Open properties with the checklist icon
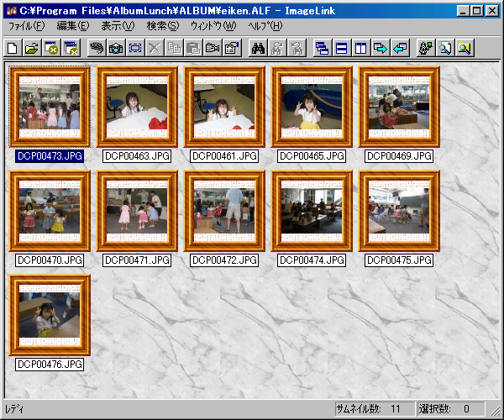This screenshot has width=504, height=420. [x=232, y=49]
